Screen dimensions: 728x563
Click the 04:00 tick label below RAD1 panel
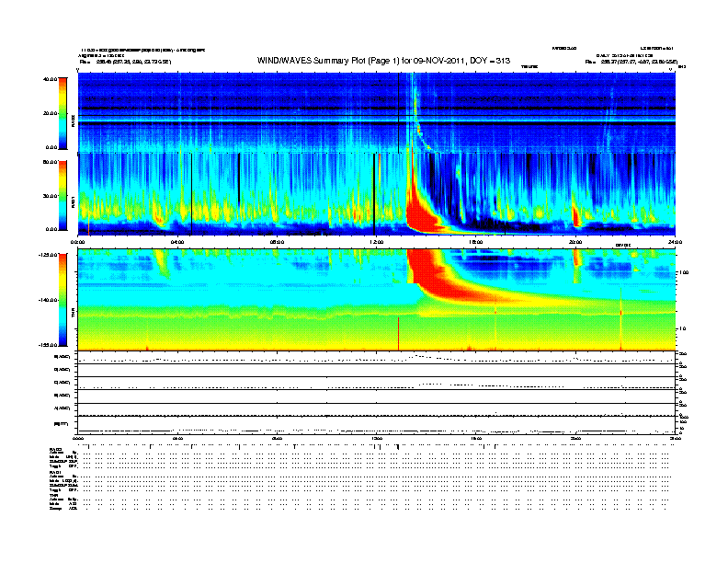177,242
